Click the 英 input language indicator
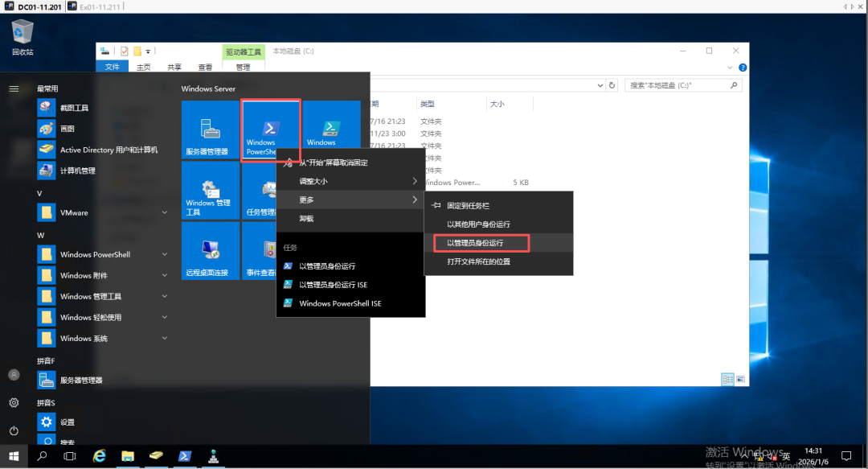Image resolution: width=868 pixels, height=469 pixels. point(786,456)
